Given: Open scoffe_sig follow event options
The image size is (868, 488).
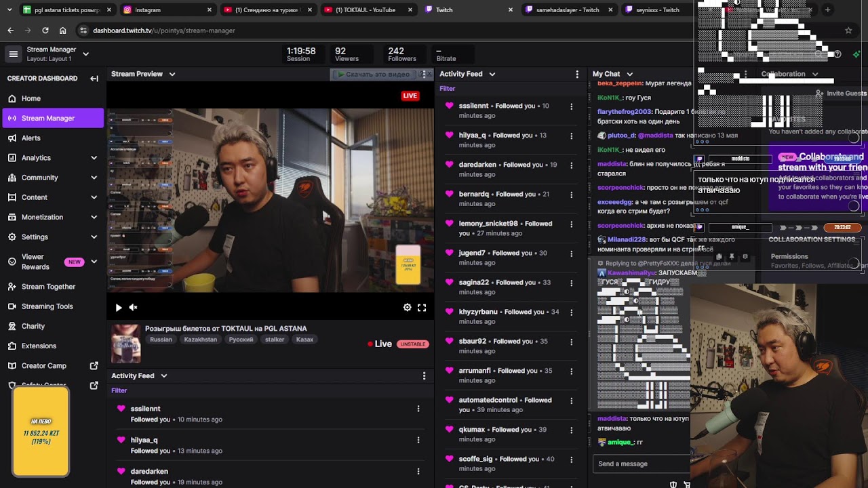Looking at the screenshot, I should 572,460.
